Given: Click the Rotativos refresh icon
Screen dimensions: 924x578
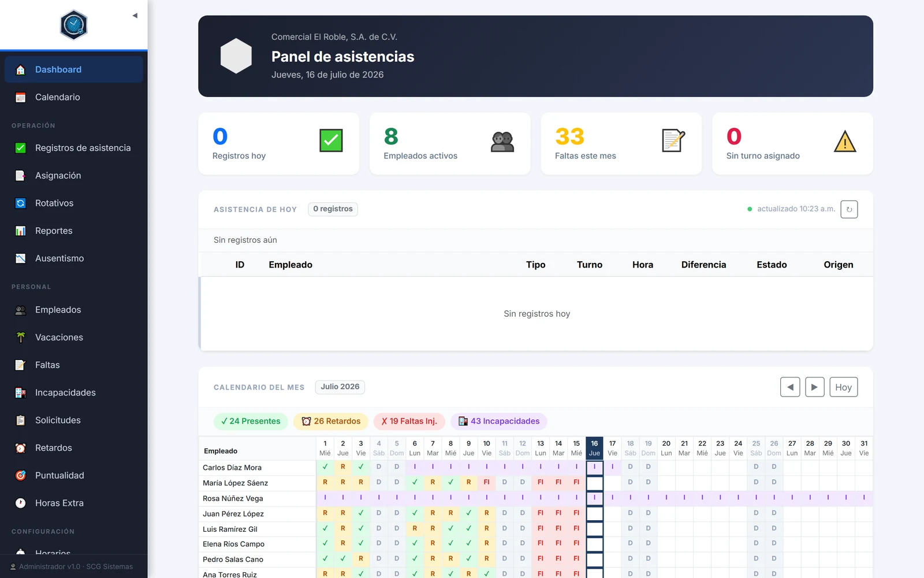Looking at the screenshot, I should pos(21,203).
